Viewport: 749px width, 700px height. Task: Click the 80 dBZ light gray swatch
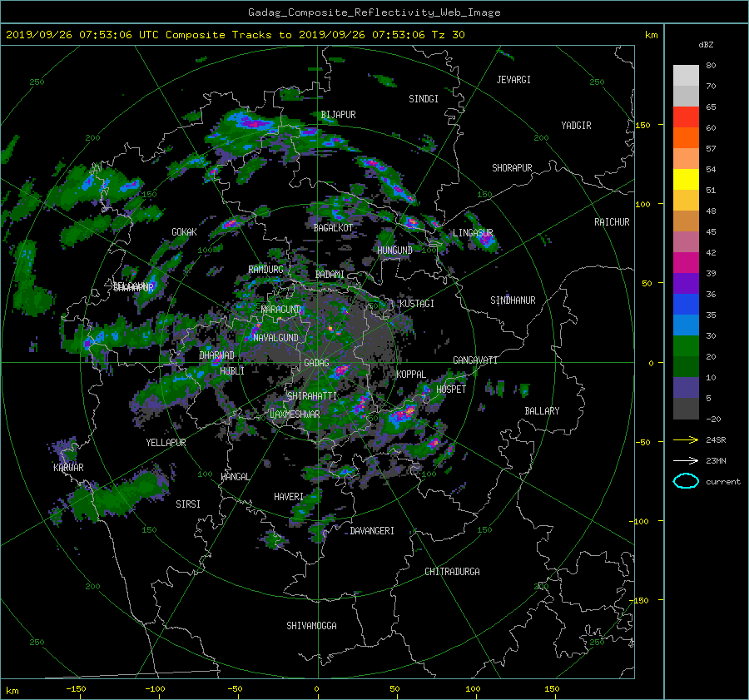(686, 75)
